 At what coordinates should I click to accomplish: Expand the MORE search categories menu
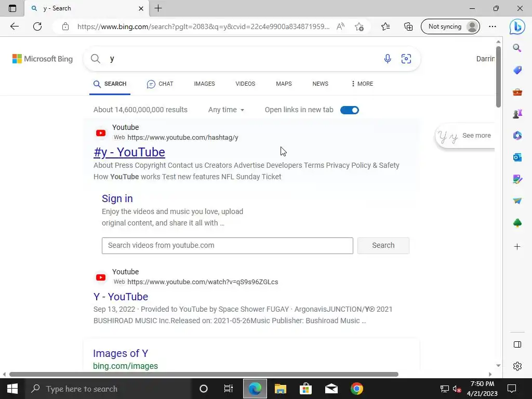pos(362,84)
